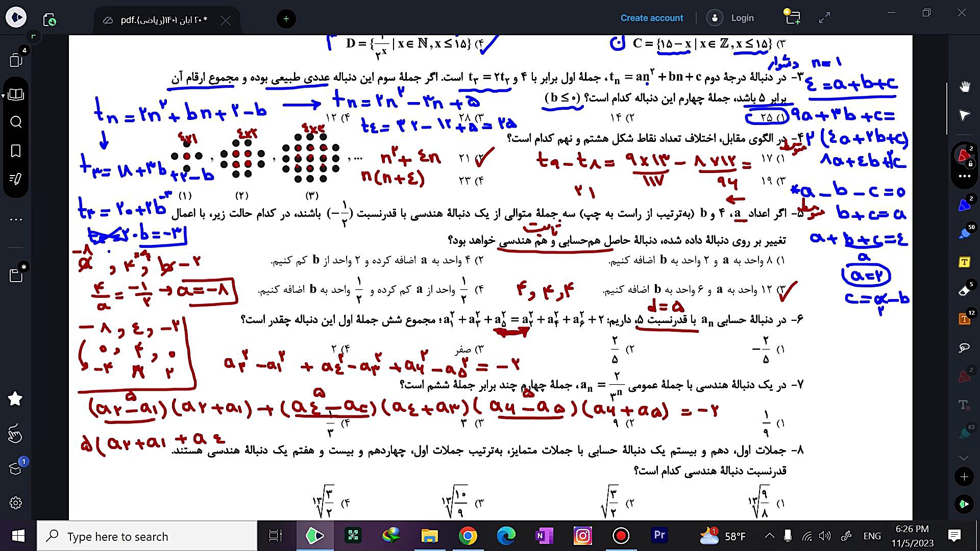Select the arrow pointer tool
Image resolution: width=980 pixels, height=551 pixels.
click(x=964, y=115)
